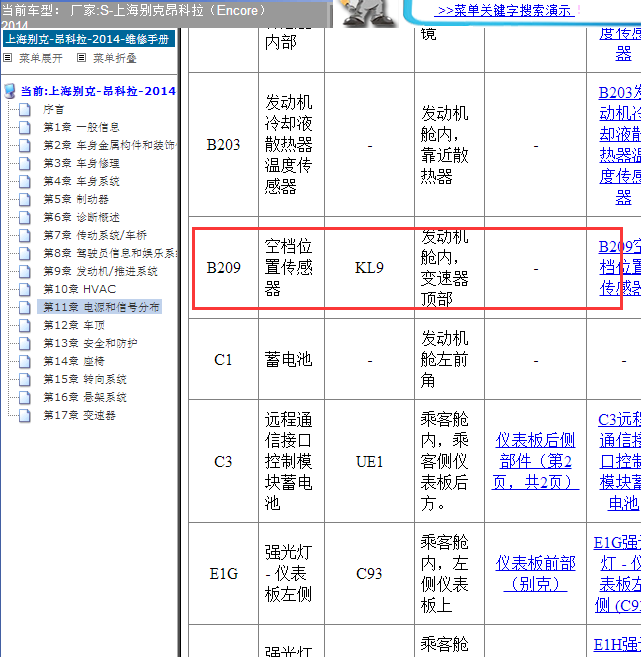The image size is (641, 657).
Task: Click the menu expand icon beside 菜单展开
Action: click(x=8, y=58)
